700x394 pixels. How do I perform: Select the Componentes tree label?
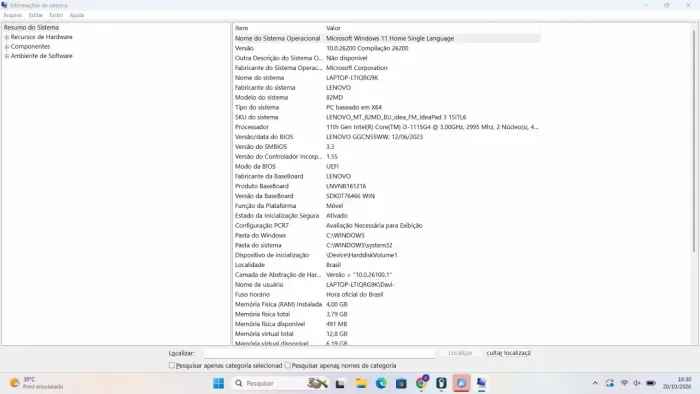pos(30,46)
